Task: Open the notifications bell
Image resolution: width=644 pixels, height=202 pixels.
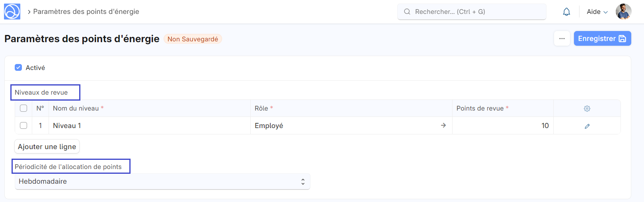Action: point(566,12)
